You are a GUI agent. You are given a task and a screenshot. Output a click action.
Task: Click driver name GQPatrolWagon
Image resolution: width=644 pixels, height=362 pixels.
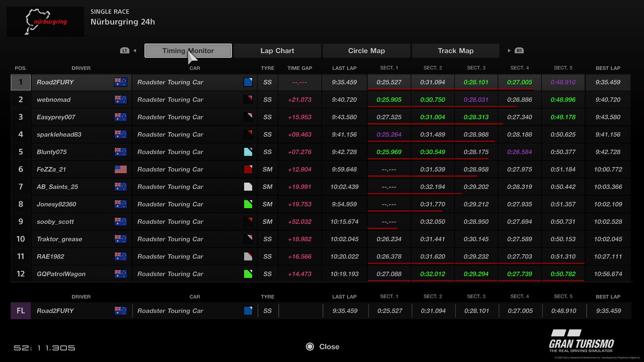coord(61,274)
